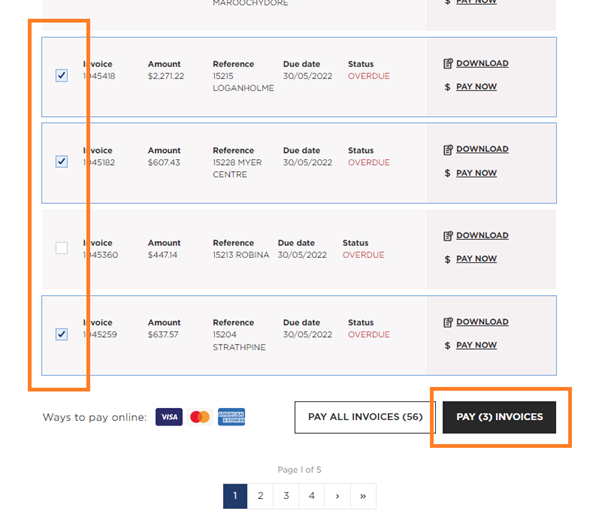Check the Robina invoice checkbox
Image resolution: width=602 pixels, height=532 pixels.
tap(62, 248)
